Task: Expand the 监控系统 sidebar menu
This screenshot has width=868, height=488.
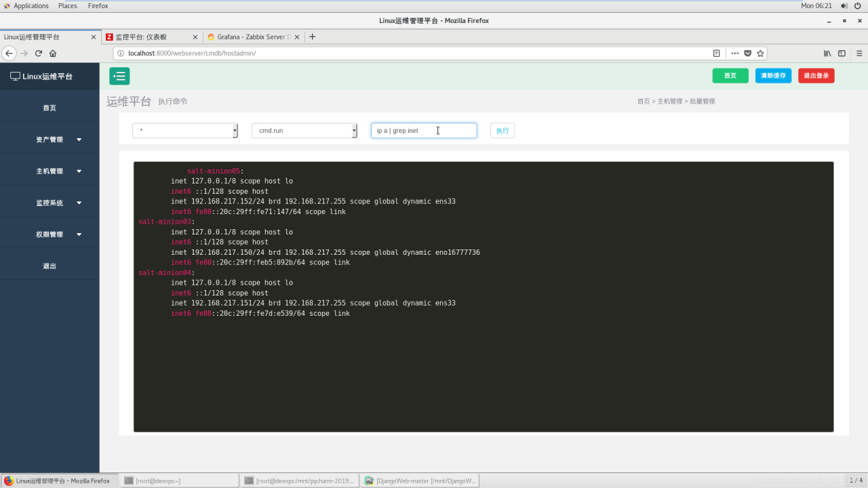Action: [x=50, y=203]
